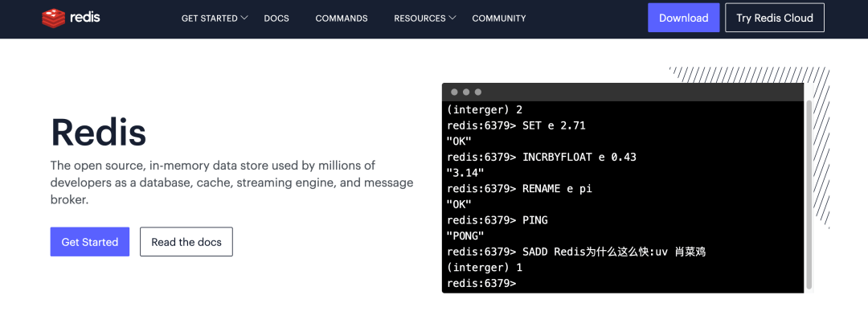868x328 pixels.
Task: Click the Read the docs button
Action: (186, 242)
